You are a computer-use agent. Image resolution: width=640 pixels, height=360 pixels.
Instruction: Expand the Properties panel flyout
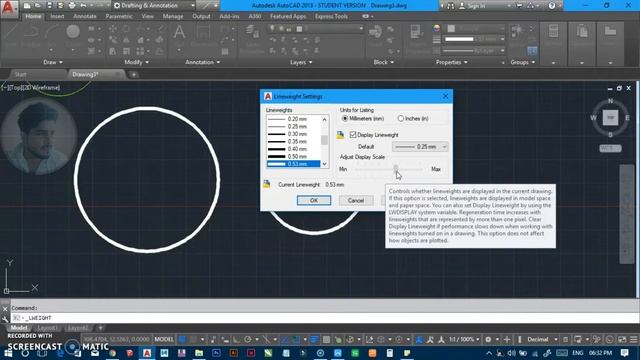click(451, 62)
